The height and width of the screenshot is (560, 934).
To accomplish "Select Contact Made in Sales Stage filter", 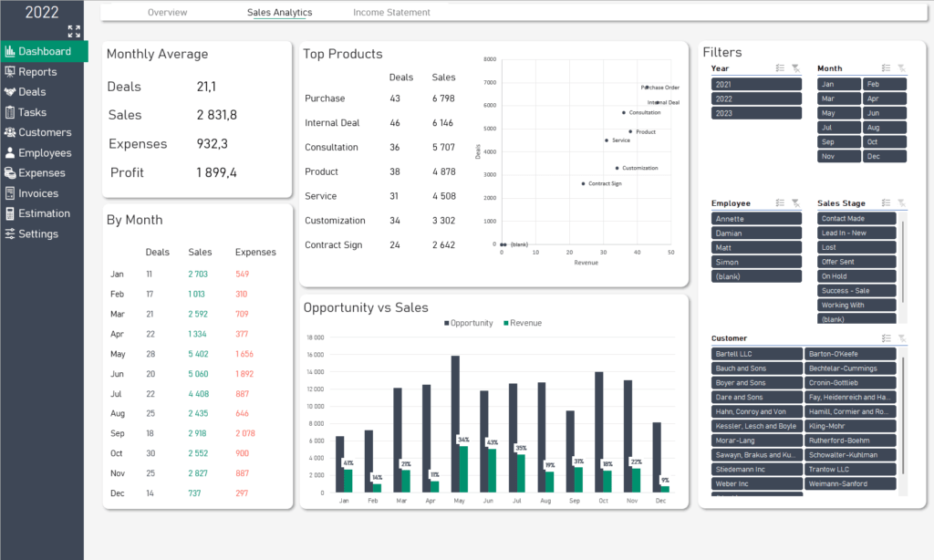I will tap(856, 218).
